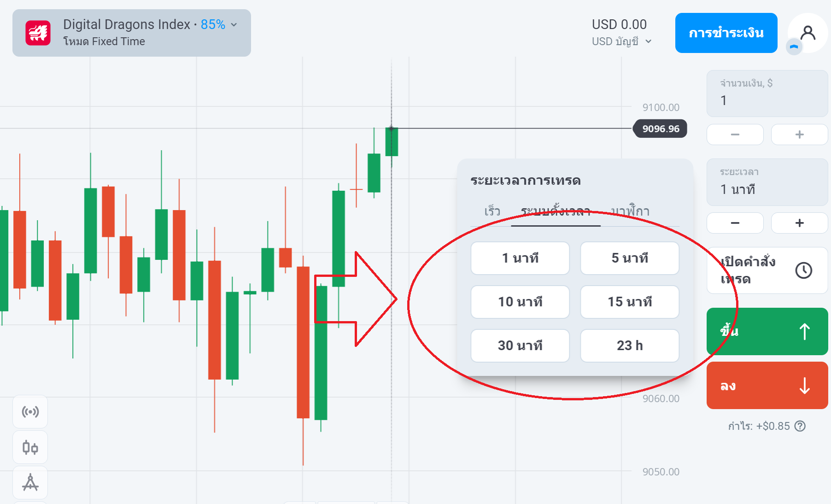Viewport: 831px width, 504px height.
Task: Open the candlestick chart type icon
Action: tap(30, 447)
